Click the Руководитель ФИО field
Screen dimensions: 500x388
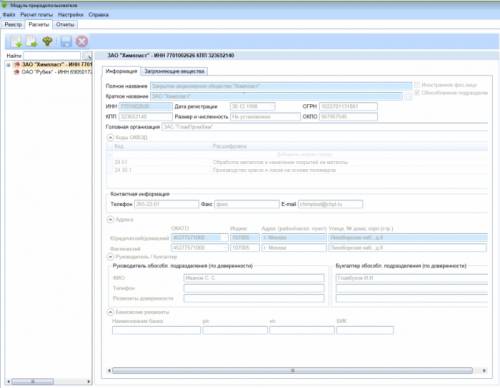tap(254, 278)
